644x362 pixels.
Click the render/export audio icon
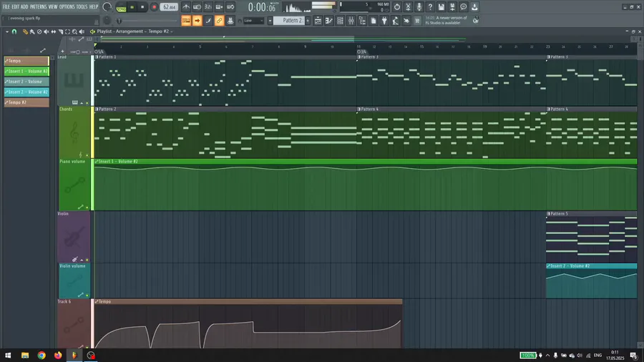[452, 7]
